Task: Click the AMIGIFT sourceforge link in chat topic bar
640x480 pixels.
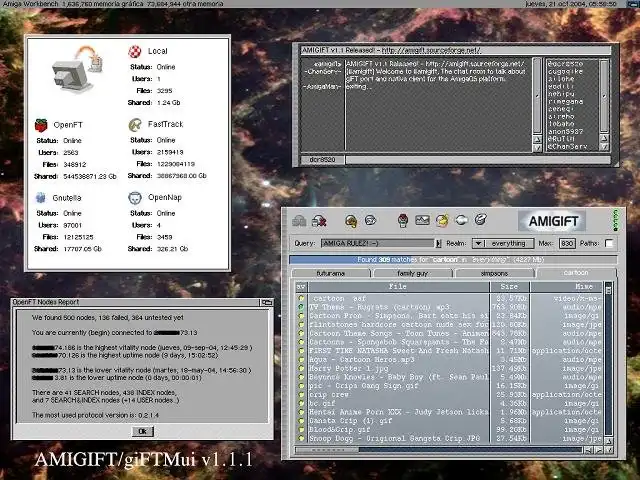Action: [431, 51]
